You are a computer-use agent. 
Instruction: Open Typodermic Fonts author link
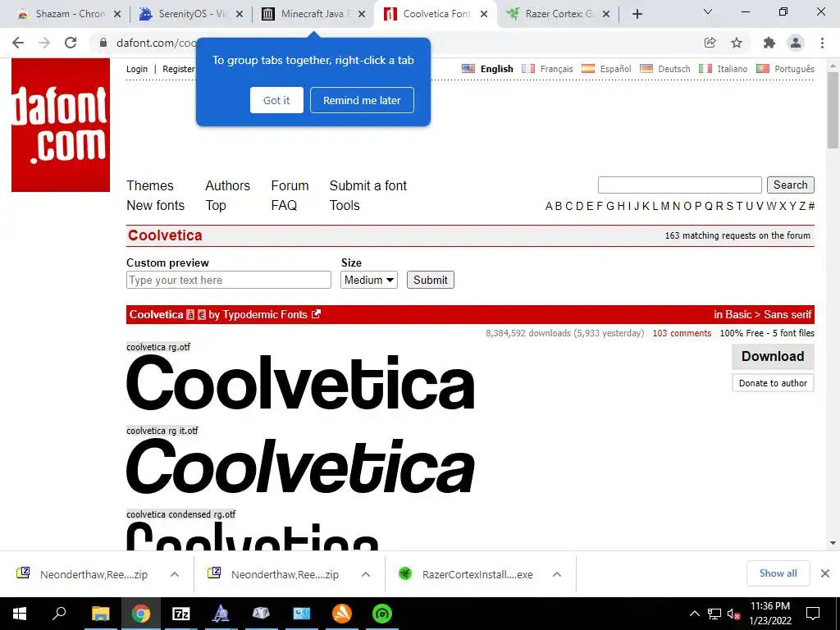[x=265, y=314]
